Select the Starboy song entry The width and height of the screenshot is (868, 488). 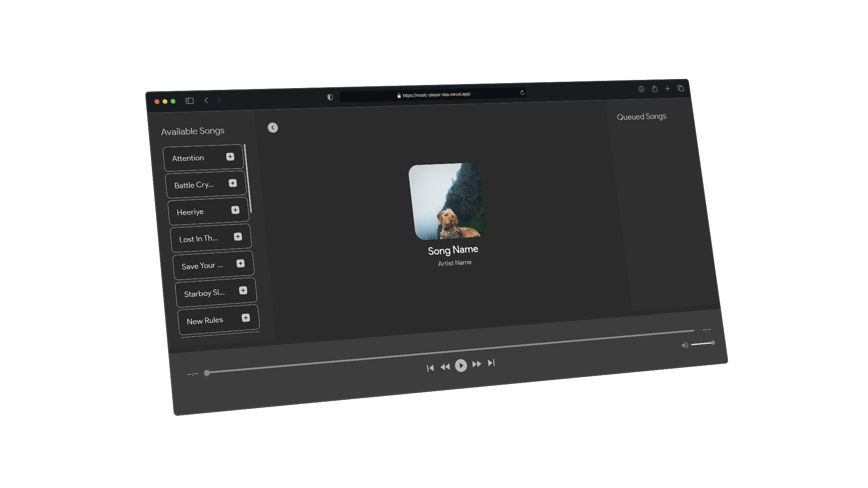(204, 293)
